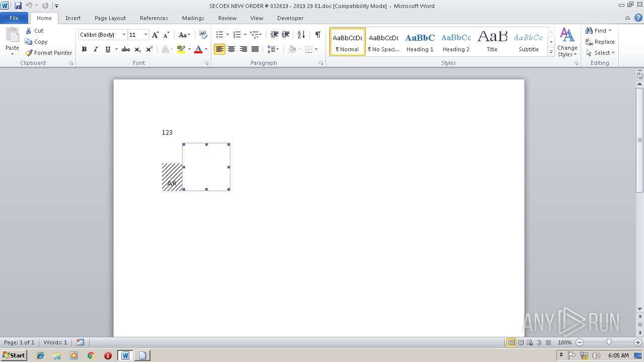Screen dimensions: 644x362
Task: Expand numbering list dropdown arrow
Action: coord(245,35)
